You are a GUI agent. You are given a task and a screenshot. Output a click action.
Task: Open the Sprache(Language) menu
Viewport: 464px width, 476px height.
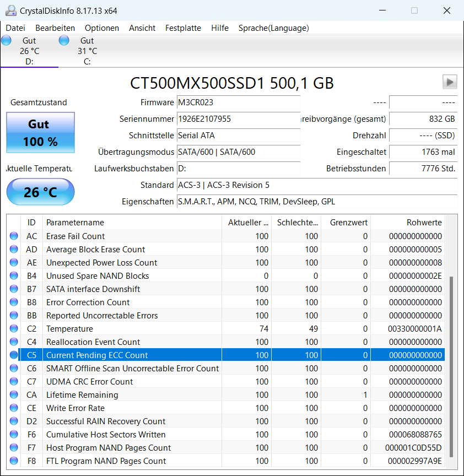pyautogui.click(x=273, y=28)
